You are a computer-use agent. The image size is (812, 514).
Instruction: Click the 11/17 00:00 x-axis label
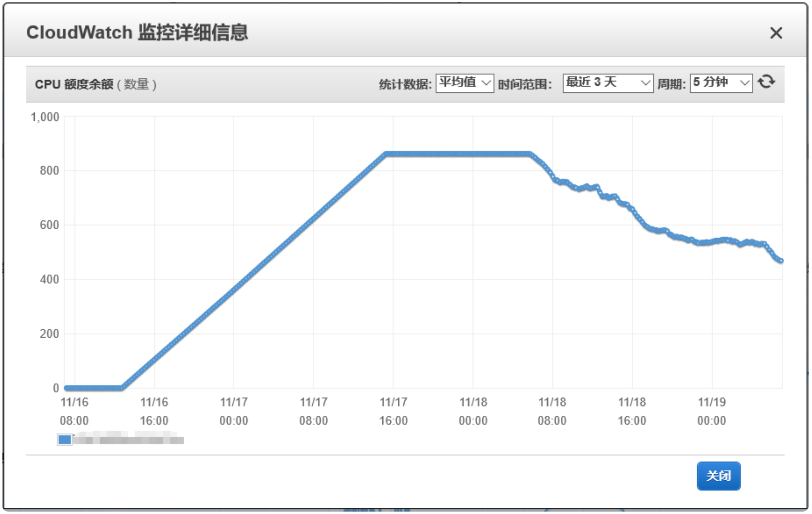pyautogui.click(x=234, y=411)
